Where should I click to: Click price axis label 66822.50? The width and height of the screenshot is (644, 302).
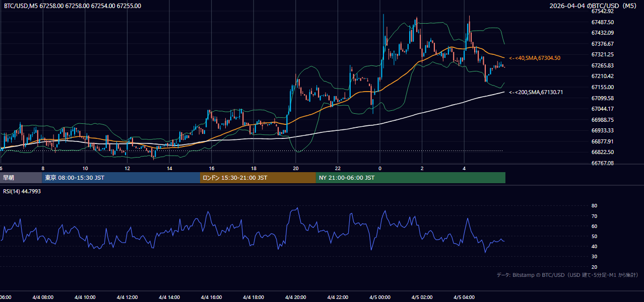click(x=602, y=152)
